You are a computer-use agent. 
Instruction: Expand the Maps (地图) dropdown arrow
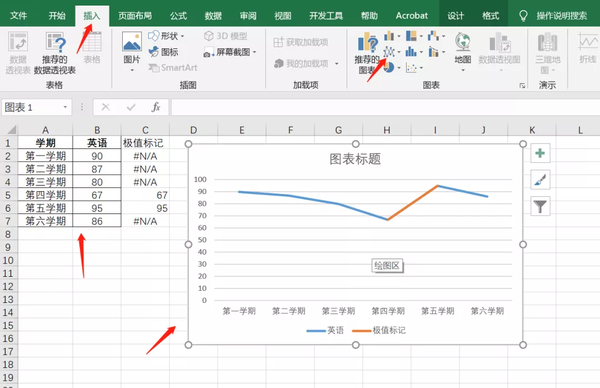pos(463,70)
